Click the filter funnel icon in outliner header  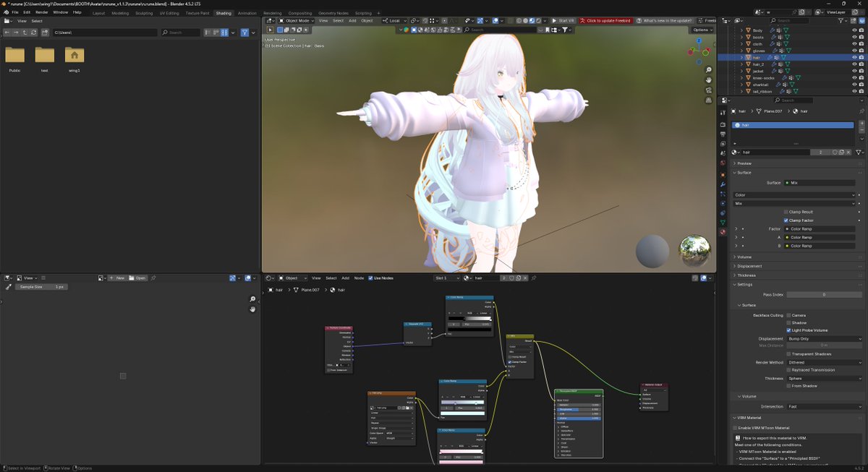pos(841,20)
